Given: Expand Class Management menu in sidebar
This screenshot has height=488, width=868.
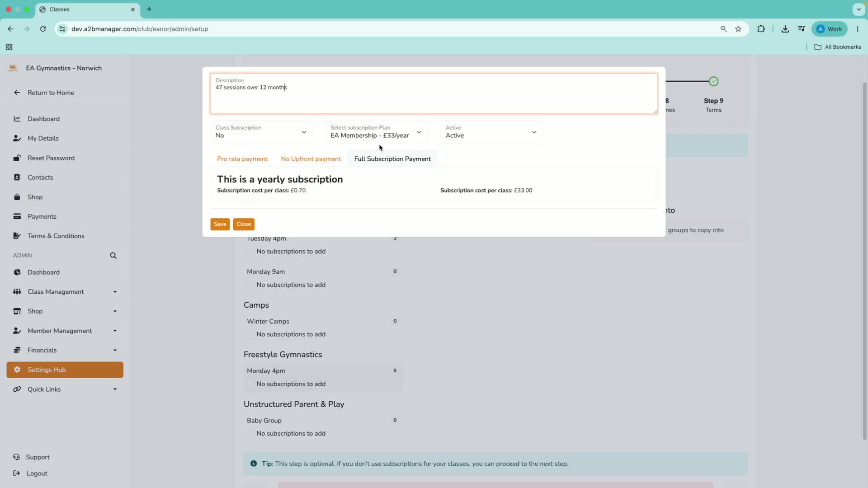Looking at the screenshot, I should pos(65,292).
